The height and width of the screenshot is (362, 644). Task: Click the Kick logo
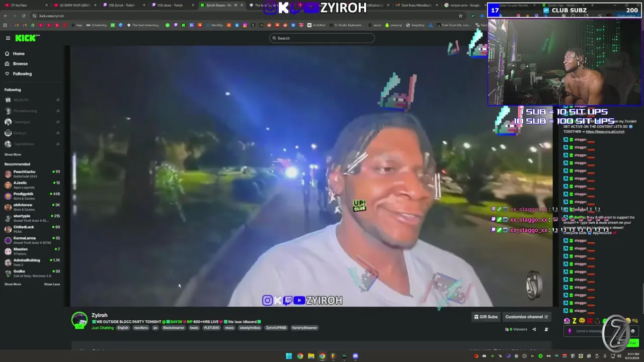pos(27,38)
